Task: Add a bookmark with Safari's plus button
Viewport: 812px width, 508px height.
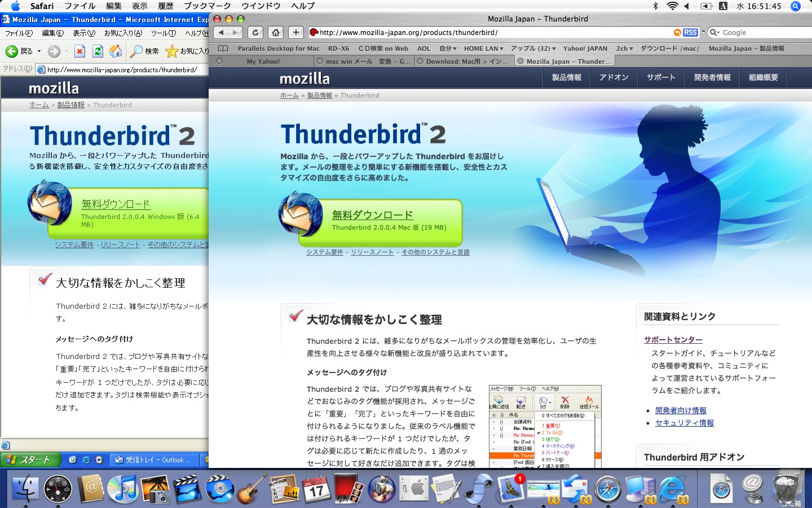Action: click(x=295, y=32)
